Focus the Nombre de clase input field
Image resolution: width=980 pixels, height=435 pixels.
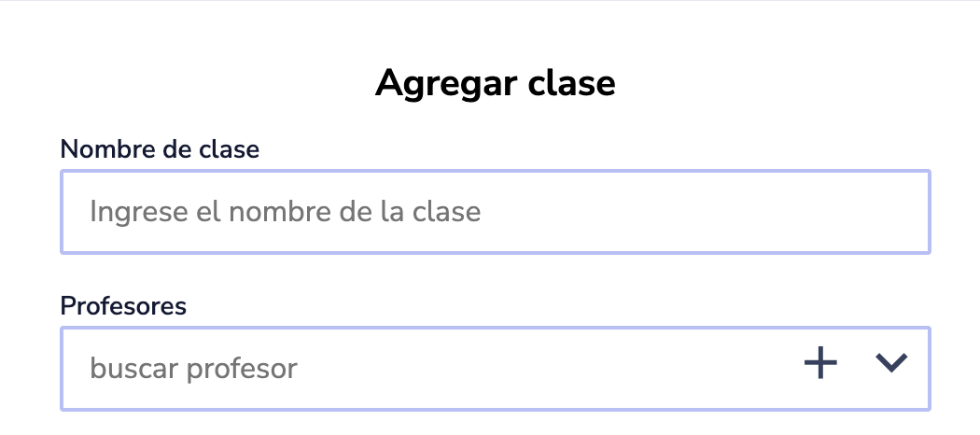pos(496,212)
